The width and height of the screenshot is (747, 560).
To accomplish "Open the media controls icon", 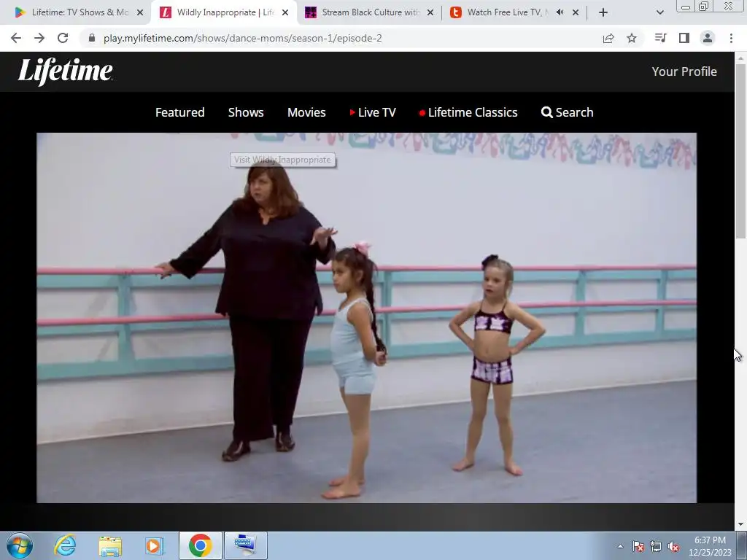I will [x=660, y=38].
